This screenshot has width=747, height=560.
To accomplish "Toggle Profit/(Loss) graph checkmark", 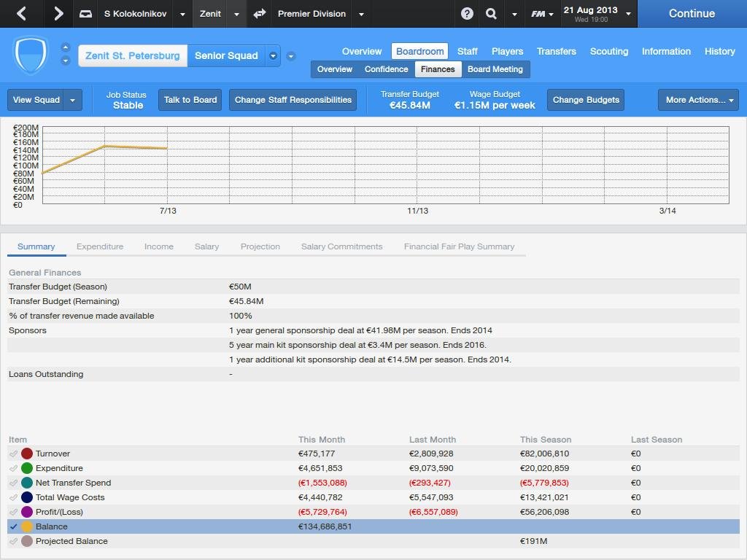I will pyautogui.click(x=13, y=513).
